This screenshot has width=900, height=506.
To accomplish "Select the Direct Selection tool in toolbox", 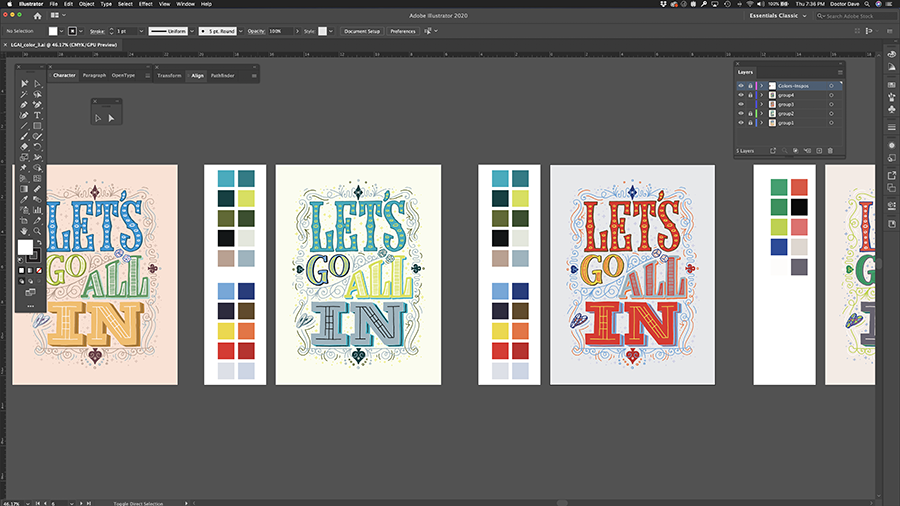I will [37, 84].
